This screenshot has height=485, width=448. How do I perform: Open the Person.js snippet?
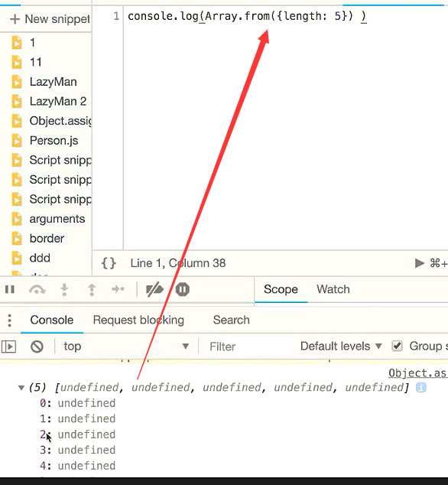[54, 141]
